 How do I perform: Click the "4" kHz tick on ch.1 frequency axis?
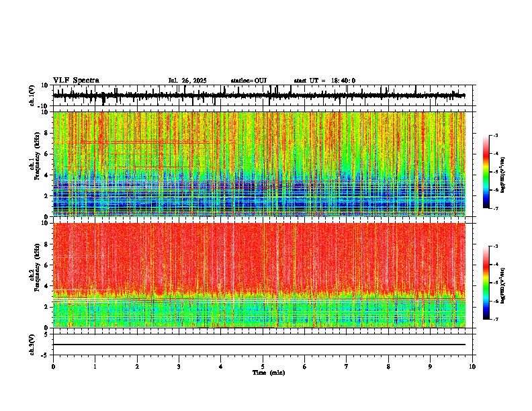click(47, 175)
